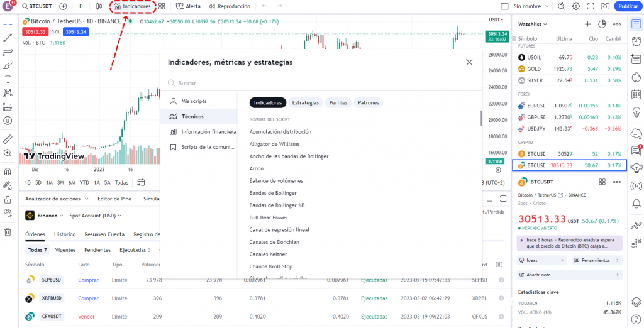The width and height of the screenshot is (644, 328).
Task: Open the Editor de Pine tab
Action: pos(114,199)
